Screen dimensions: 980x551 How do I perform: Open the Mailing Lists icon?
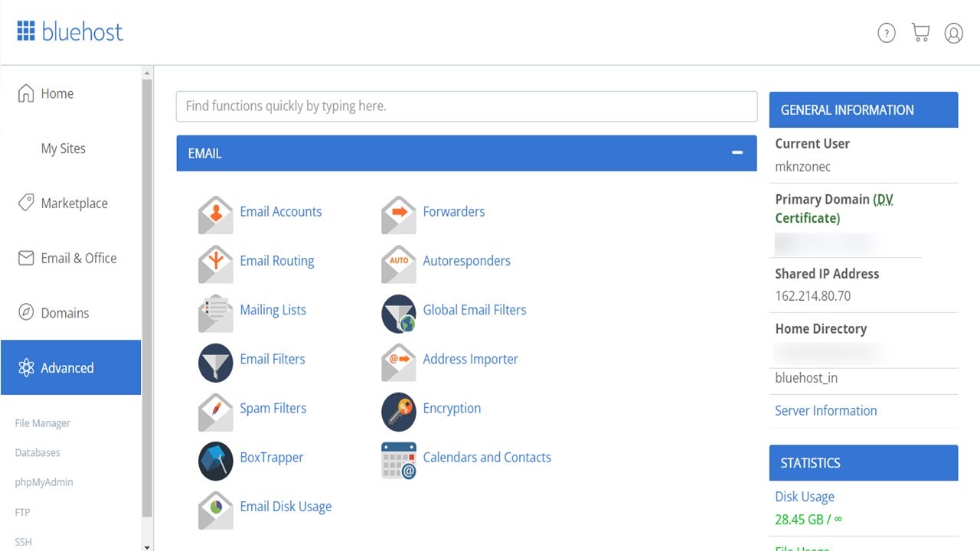(216, 313)
